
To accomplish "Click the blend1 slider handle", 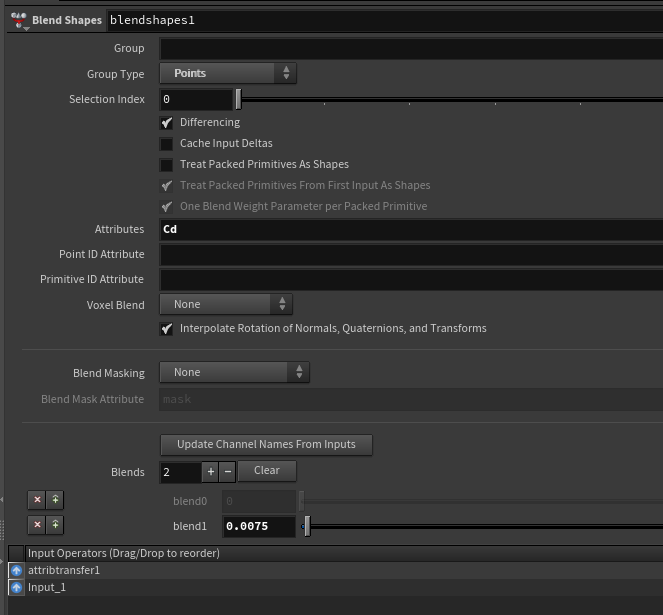I will [x=307, y=526].
